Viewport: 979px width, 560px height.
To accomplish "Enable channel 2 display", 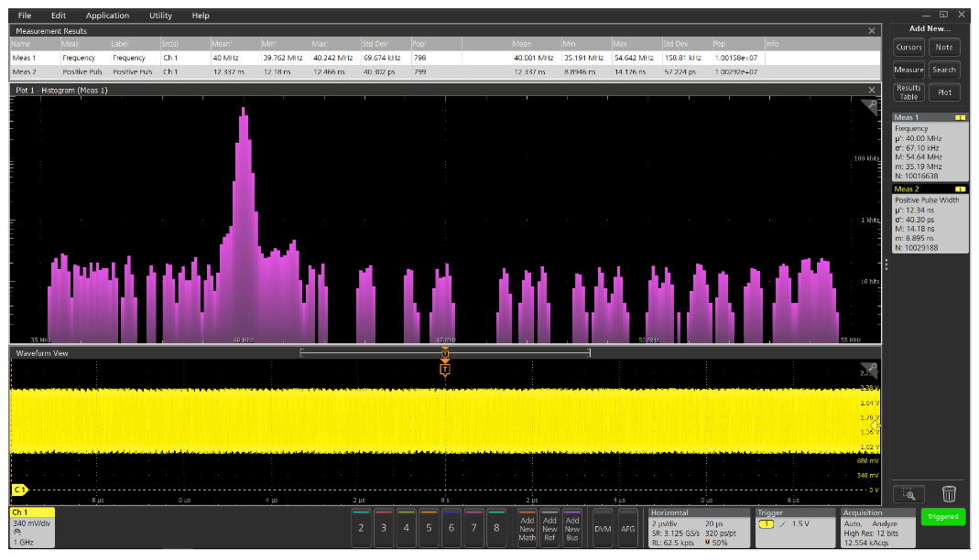I will click(x=361, y=529).
